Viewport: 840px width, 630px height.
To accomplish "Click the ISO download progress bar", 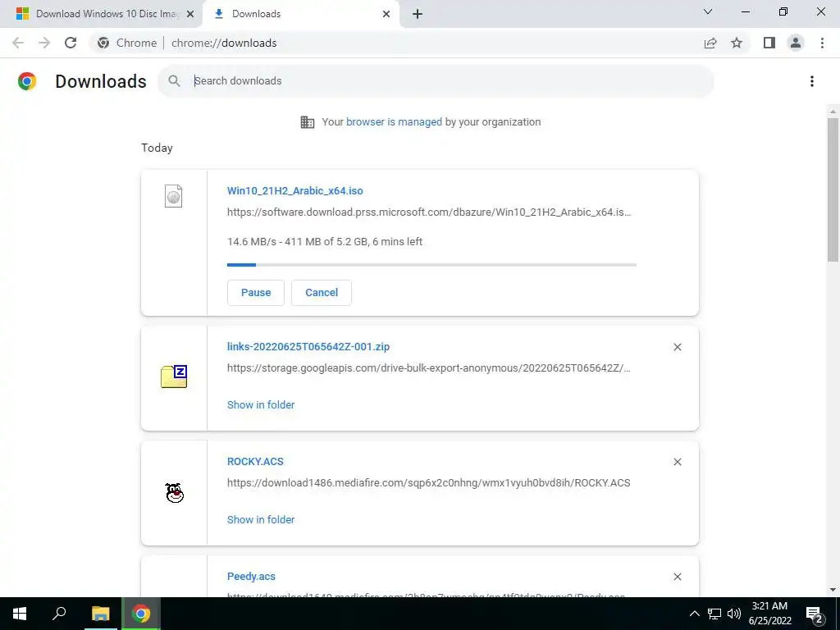I will tap(431, 265).
